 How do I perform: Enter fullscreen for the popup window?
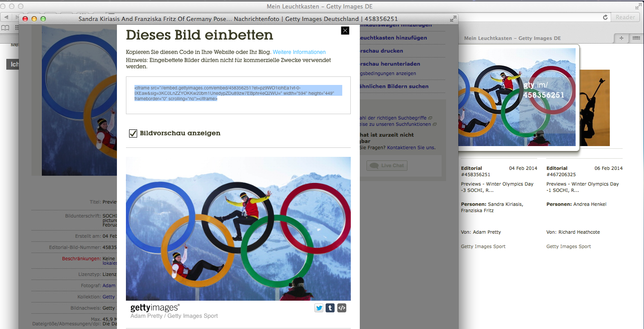tap(453, 19)
